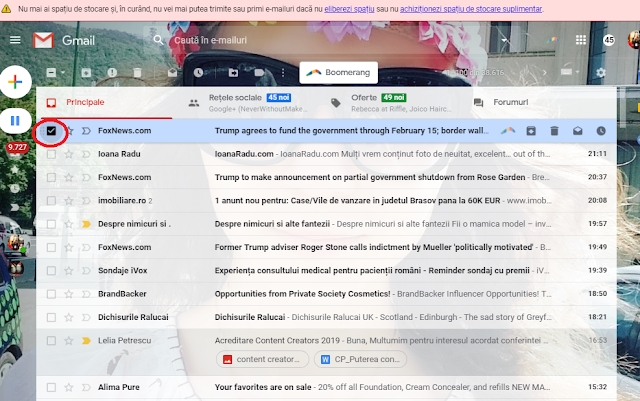This screenshot has height=401, width=640.
Task: Click the Boomerang icon in the header bar
Action: (x=553, y=40)
